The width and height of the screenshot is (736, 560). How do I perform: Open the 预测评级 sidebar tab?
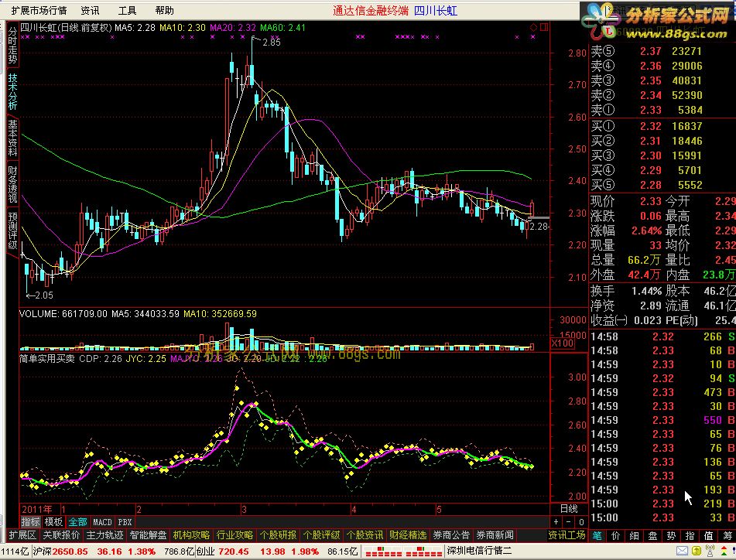[x=12, y=230]
